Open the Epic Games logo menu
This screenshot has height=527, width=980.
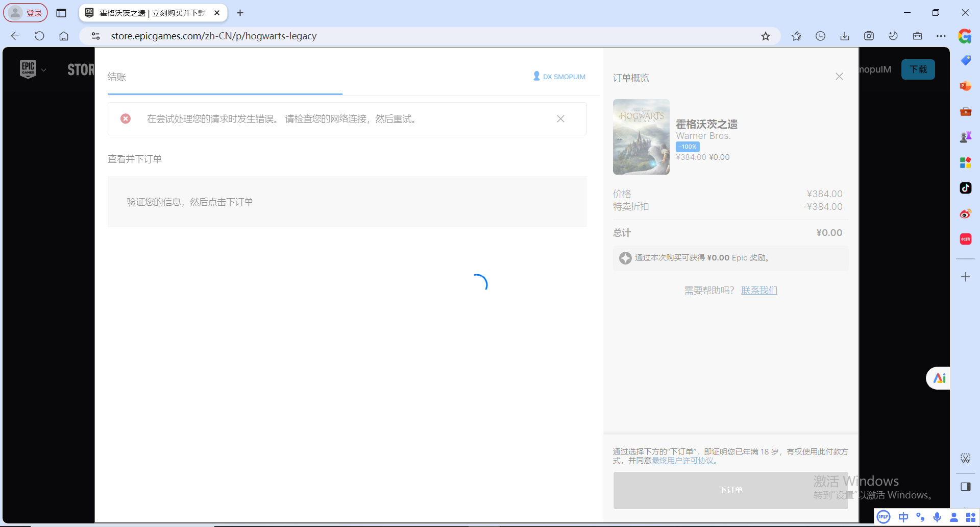tap(28, 69)
